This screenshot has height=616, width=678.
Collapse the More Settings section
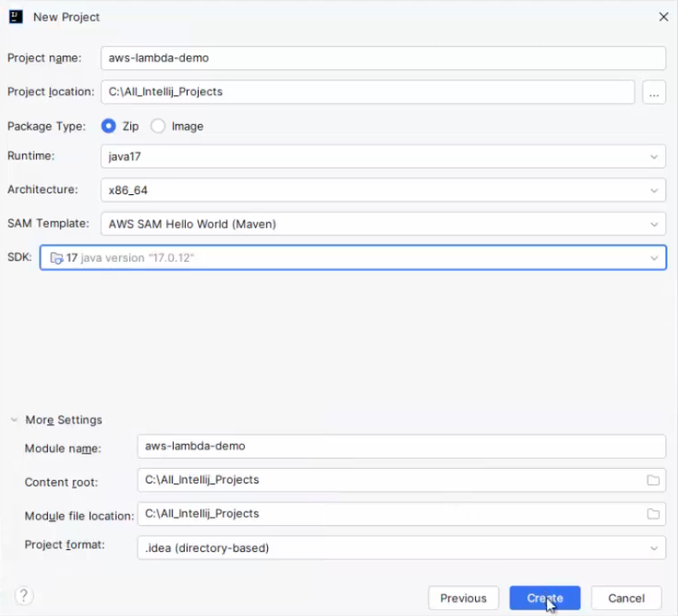click(x=14, y=420)
